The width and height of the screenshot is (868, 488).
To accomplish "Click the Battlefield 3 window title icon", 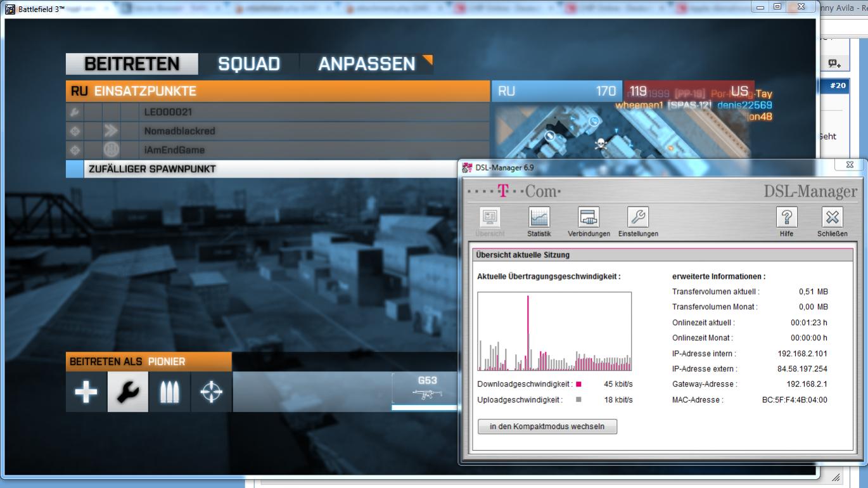I will pos(10,9).
